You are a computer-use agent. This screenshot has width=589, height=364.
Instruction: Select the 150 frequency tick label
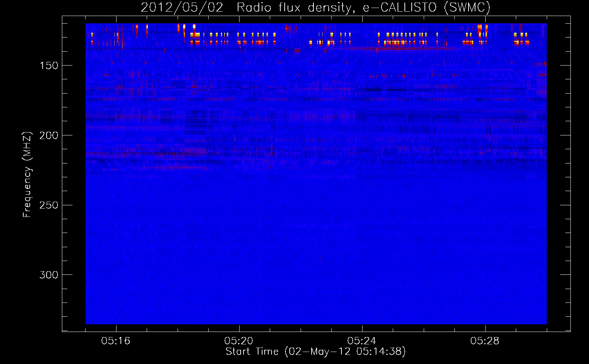click(49, 66)
